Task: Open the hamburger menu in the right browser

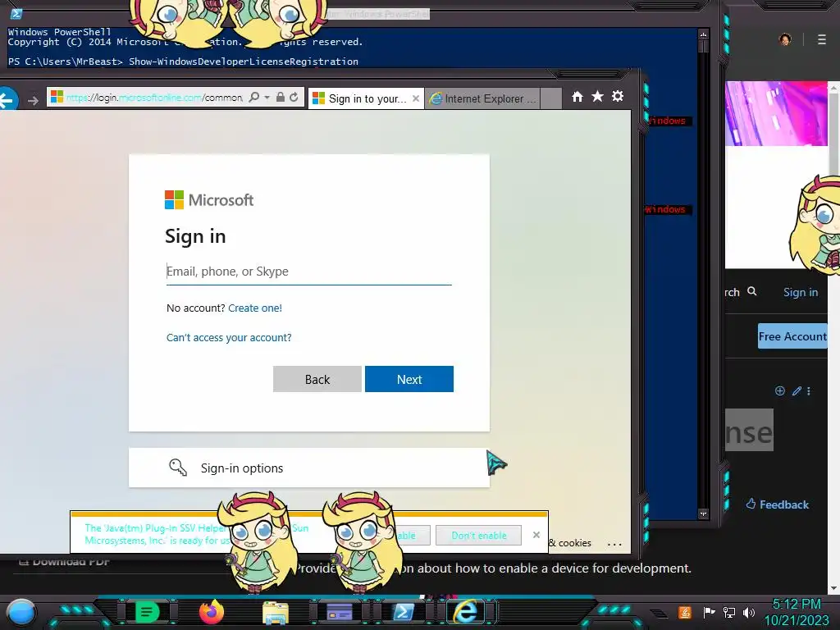Action: (822, 39)
